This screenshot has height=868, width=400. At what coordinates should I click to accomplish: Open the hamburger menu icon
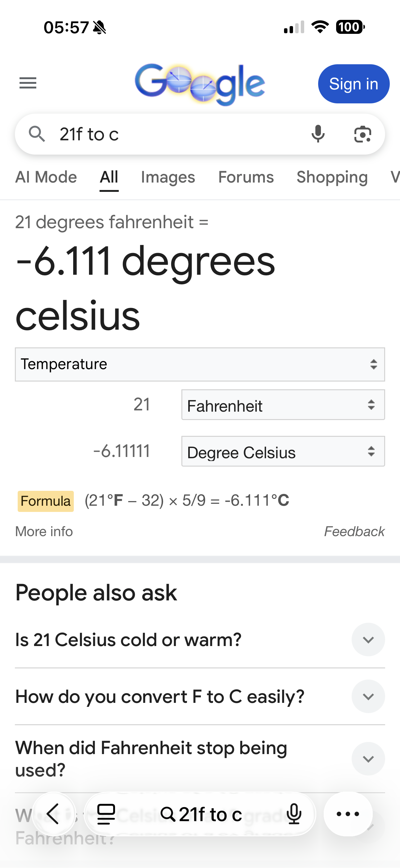click(28, 83)
